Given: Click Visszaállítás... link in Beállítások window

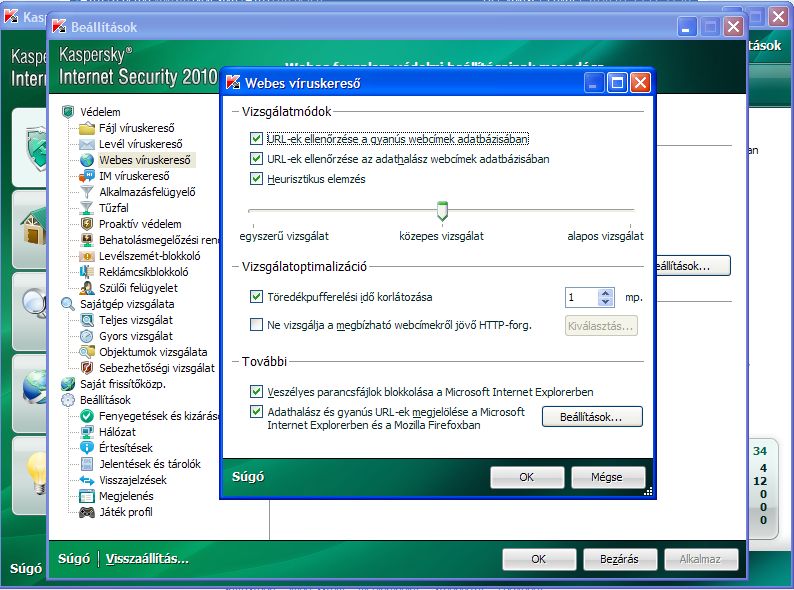Looking at the screenshot, I should [x=147, y=559].
